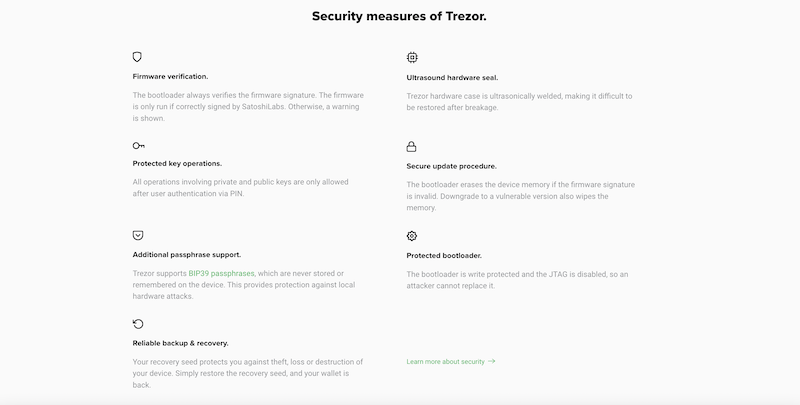The width and height of the screenshot is (800, 405).
Task: Click the shield icon above Firmware verification
Action: click(137, 57)
